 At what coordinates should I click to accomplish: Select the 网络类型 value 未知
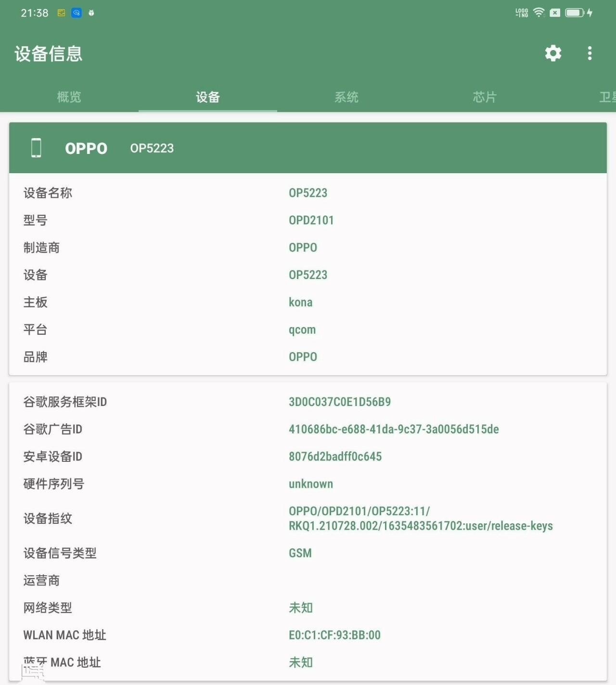(301, 608)
